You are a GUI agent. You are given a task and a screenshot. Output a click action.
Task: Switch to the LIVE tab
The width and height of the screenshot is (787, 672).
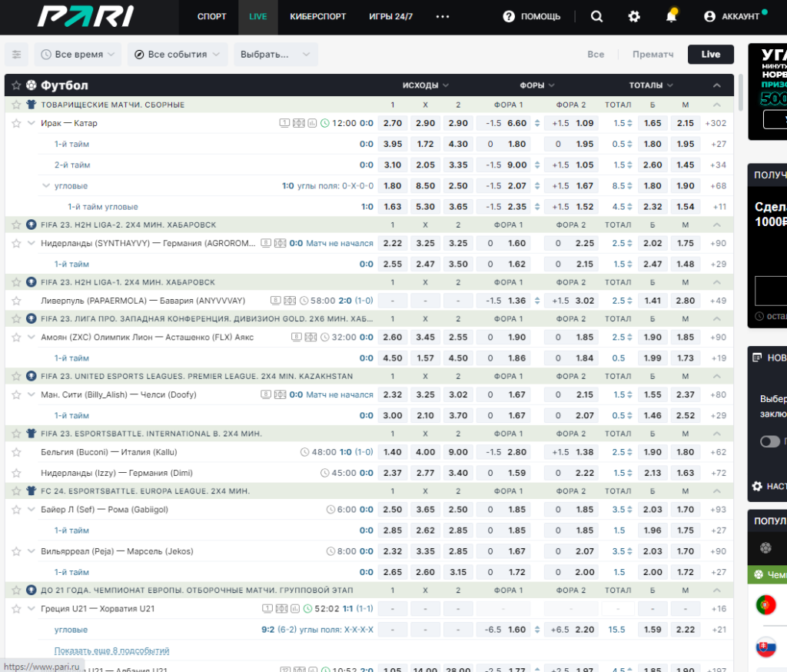pyautogui.click(x=258, y=17)
